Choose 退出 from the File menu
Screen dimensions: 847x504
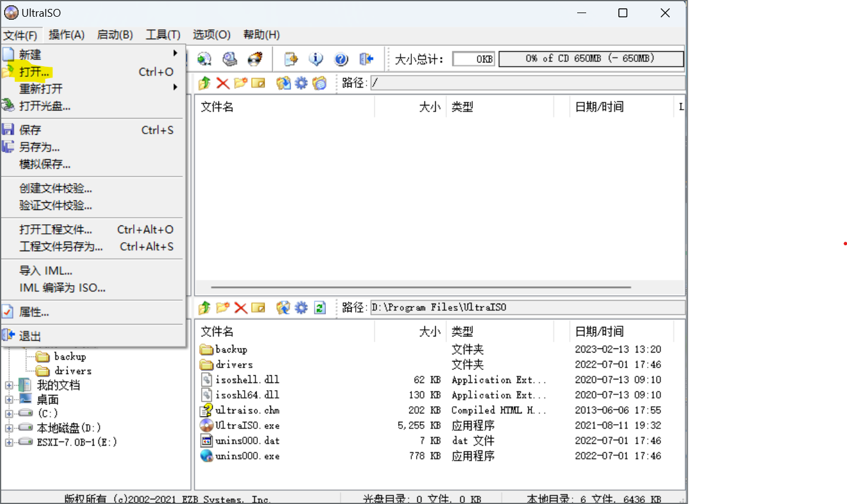tap(93, 336)
